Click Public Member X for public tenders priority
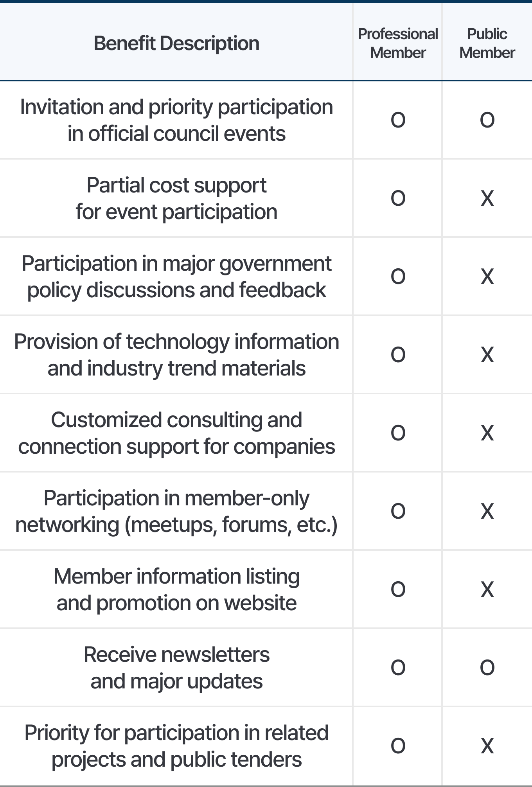532x787 pixels. coord(487,746)
